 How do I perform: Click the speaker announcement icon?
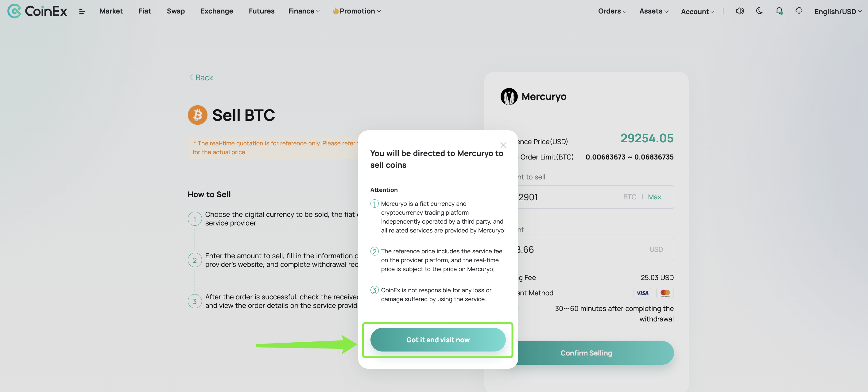click(x=740, y=11)
